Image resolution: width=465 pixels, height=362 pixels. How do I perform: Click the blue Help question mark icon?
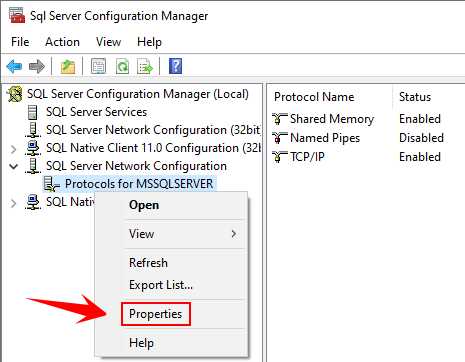click(x=176, y=66)
